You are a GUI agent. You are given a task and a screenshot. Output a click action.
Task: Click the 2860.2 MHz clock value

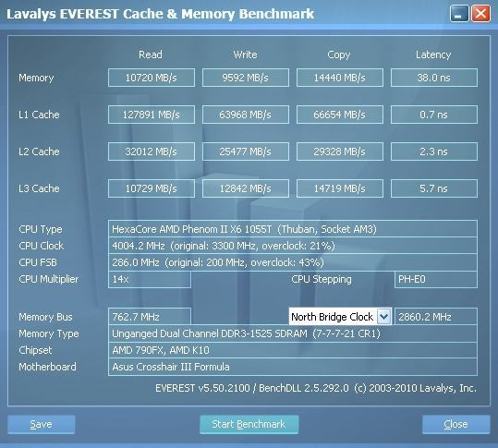coord(436,317)
